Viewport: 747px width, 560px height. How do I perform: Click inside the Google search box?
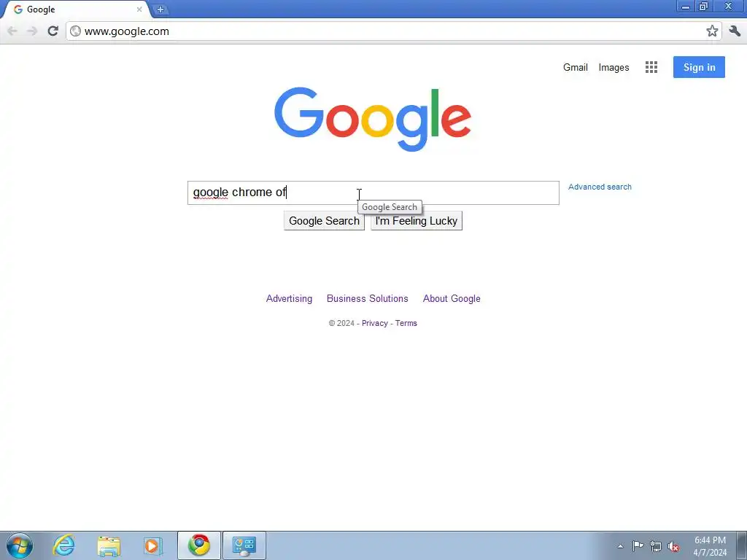tap(373, 192)
